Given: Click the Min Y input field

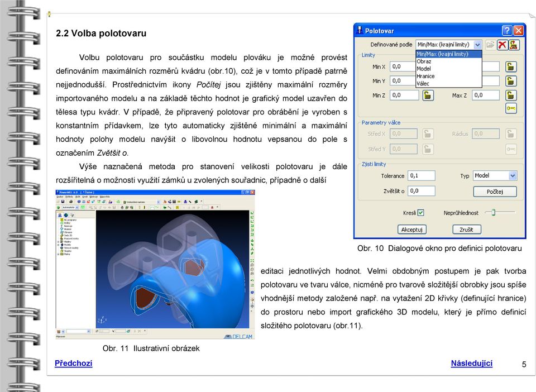Looking at the screenshot, I should coord(403,81).
